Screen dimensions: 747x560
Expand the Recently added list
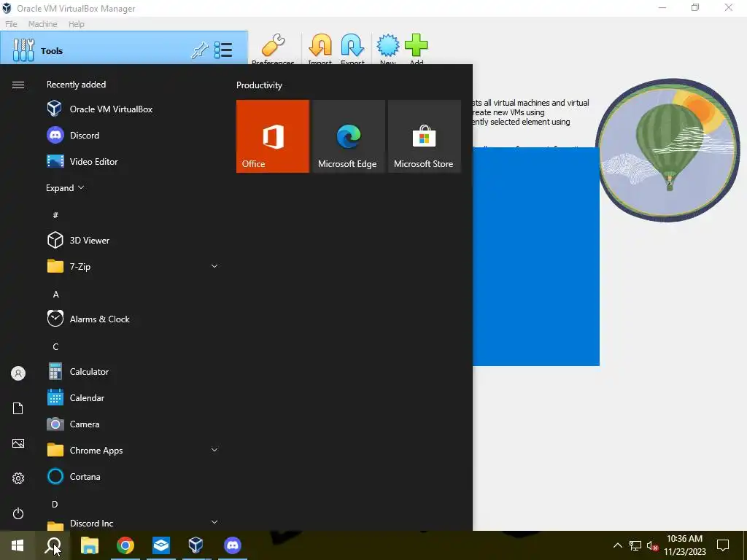pos(65,188)
